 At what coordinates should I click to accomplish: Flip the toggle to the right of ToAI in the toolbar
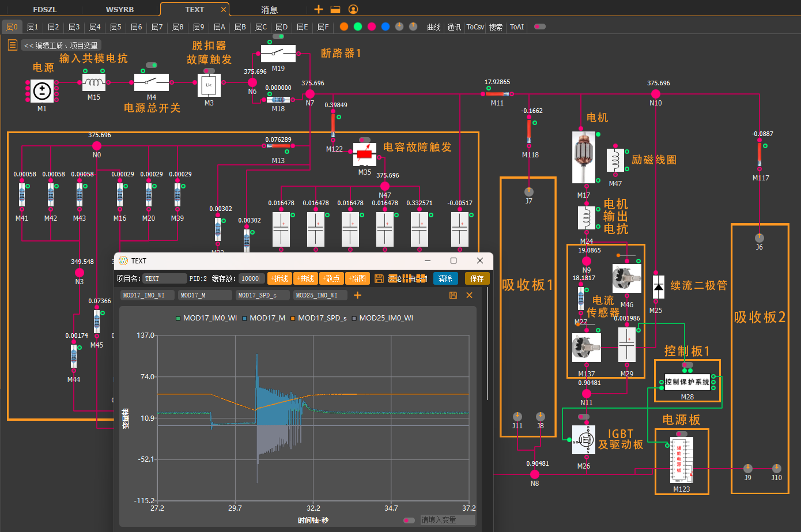540,27
